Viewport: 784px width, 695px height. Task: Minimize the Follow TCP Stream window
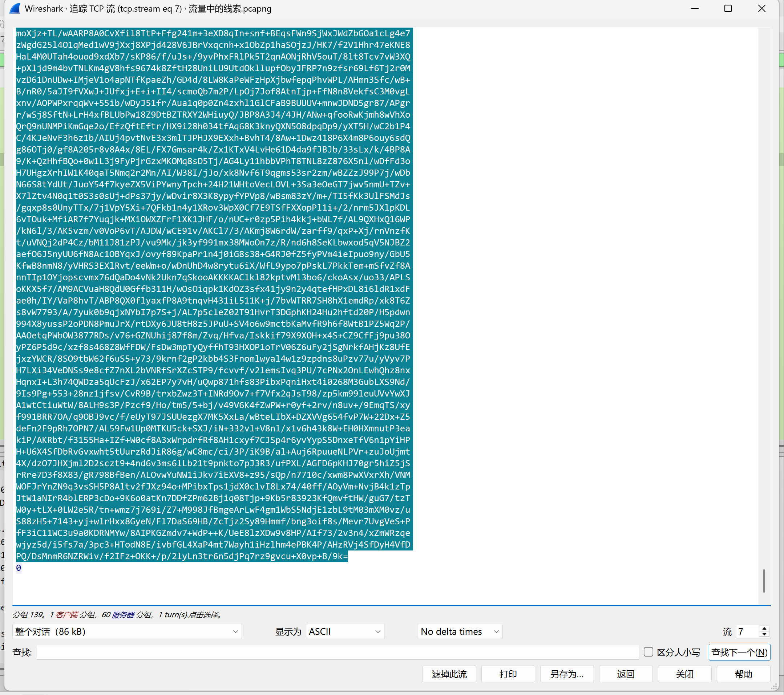[695, 8]
